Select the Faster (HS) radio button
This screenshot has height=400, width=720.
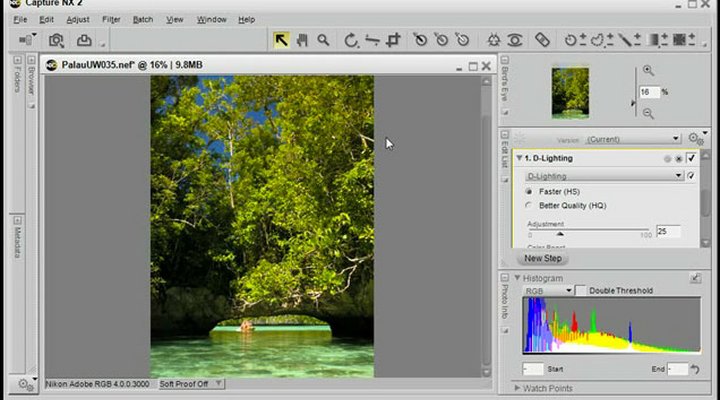(529, 192)
